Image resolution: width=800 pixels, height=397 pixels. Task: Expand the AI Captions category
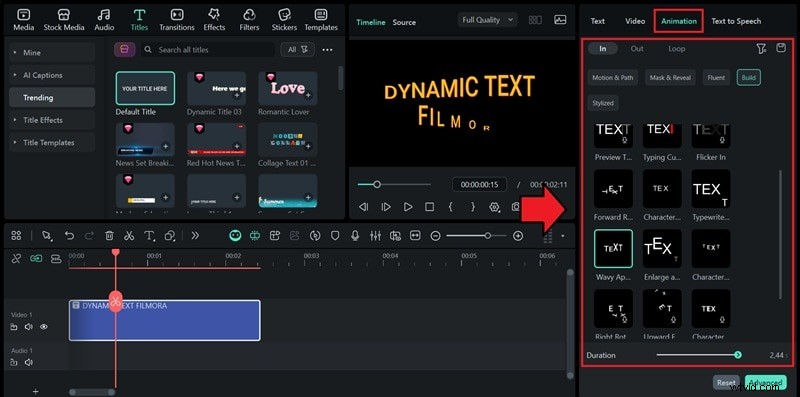click(52, 75)
